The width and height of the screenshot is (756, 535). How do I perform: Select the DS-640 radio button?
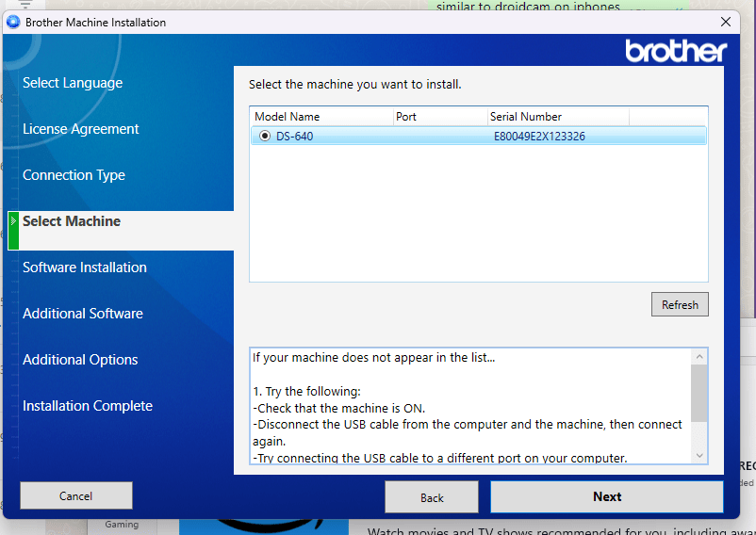(265, 136)
